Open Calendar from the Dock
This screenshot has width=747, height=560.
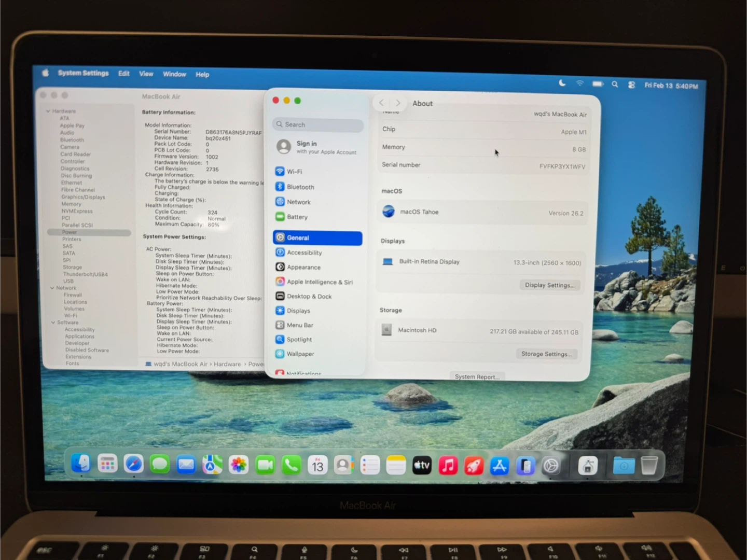pos(317,465)
